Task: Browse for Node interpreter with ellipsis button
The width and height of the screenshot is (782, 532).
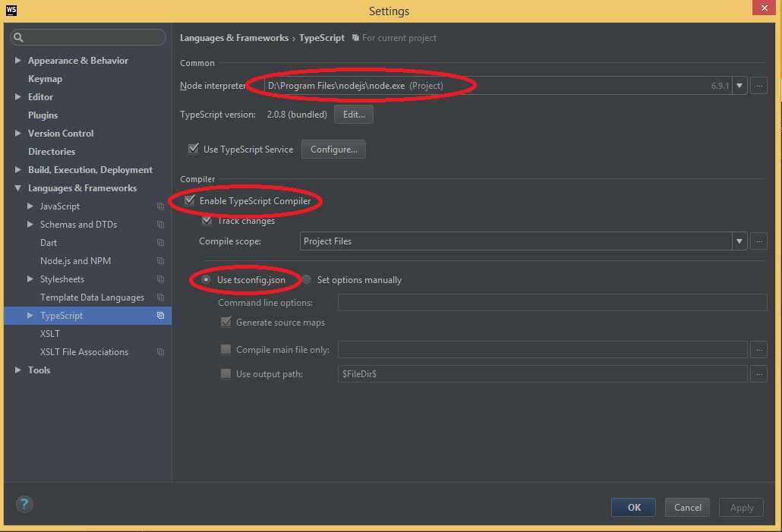Action: [x=759, y=86]
